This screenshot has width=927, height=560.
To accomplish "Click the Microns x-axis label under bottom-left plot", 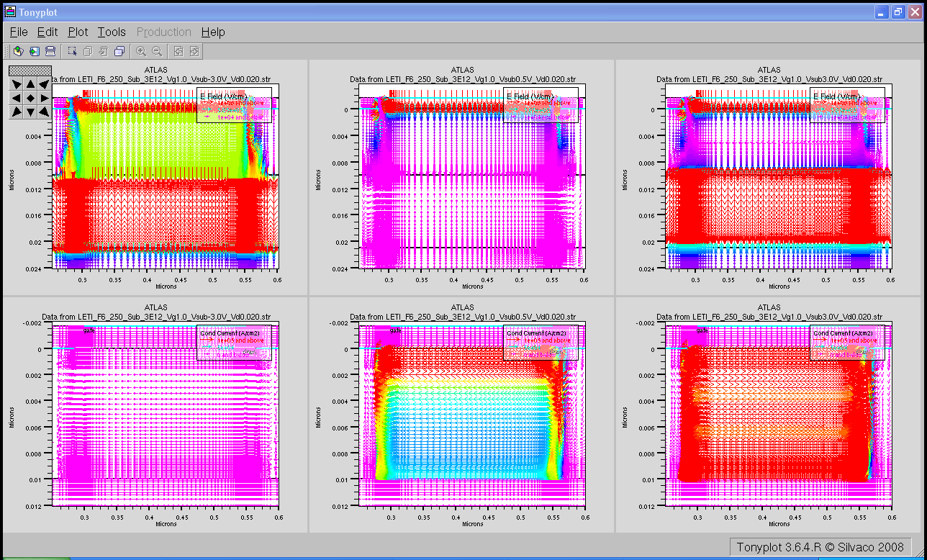I will pos(166,524).
